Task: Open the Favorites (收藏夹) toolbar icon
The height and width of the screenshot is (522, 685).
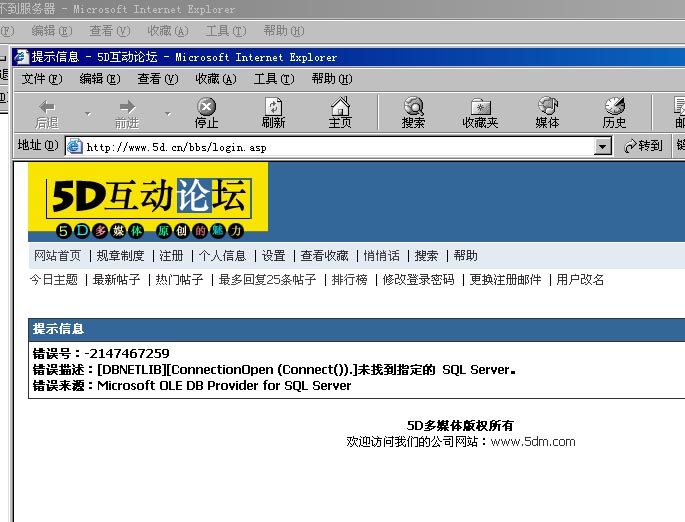Action: (480, 113)
